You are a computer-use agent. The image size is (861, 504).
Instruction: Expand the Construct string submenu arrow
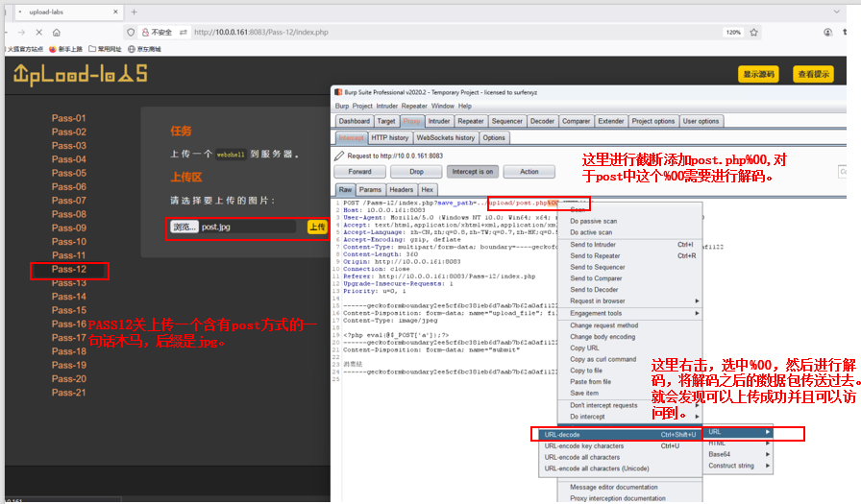767,466
